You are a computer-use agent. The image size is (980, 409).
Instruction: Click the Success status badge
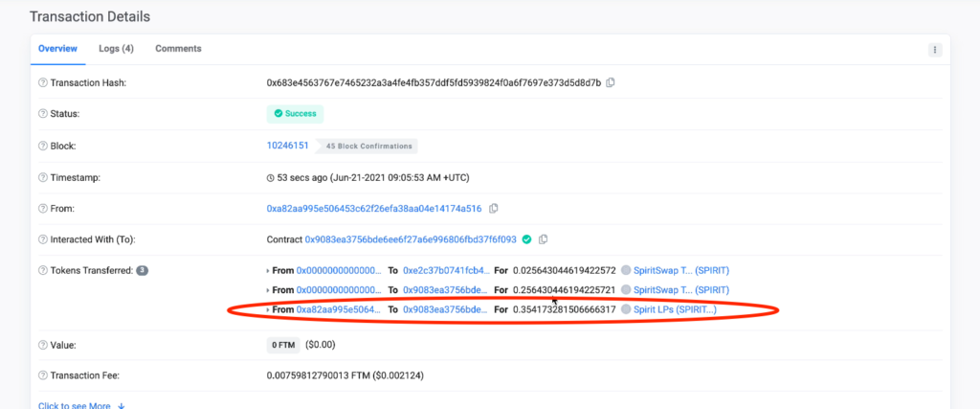pyautogui.click(x=295, y=114)
